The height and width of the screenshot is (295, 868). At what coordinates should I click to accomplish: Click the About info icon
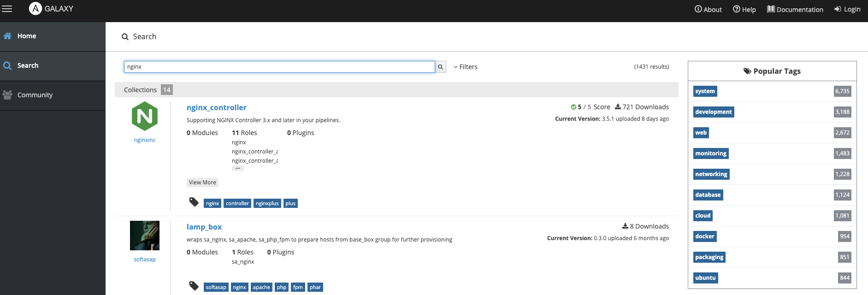[x=698, y=9]
